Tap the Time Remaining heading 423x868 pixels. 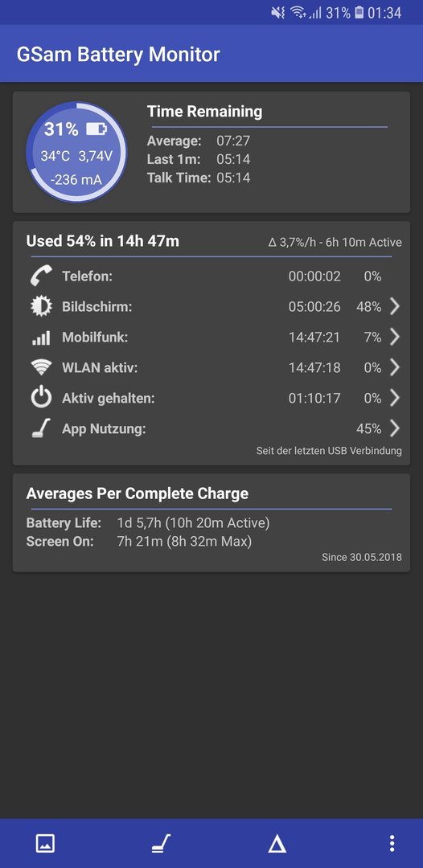click(x=204, y=111)
